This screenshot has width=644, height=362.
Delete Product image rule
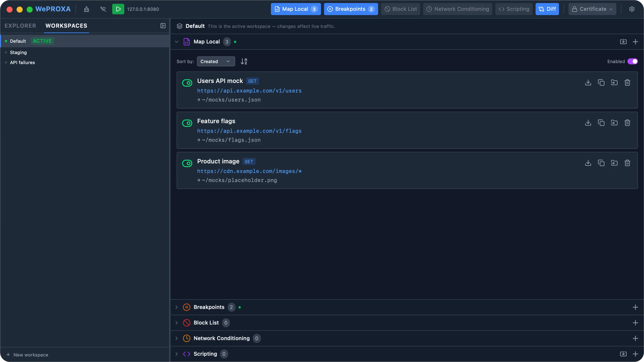(x=627, y=163)
